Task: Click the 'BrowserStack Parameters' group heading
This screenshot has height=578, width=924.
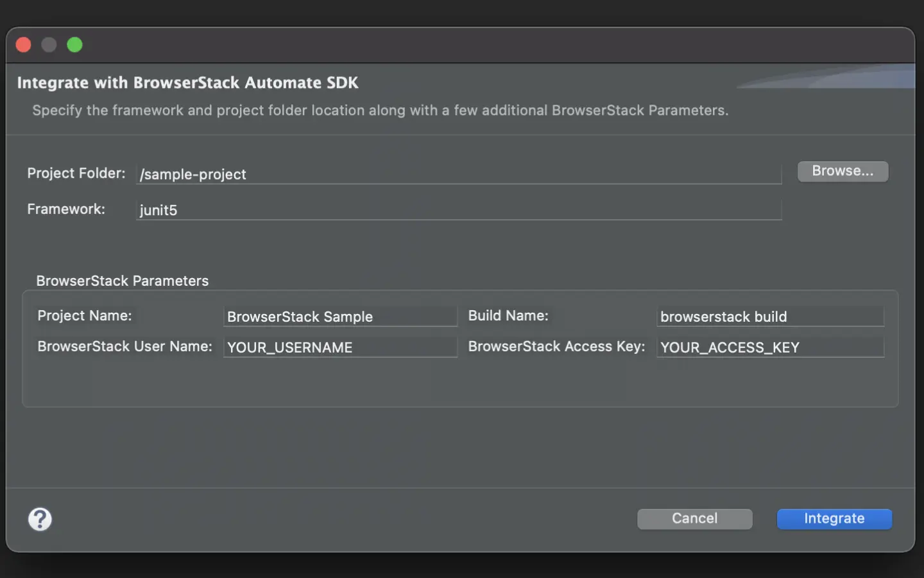Action: click(x=123, y=281)
